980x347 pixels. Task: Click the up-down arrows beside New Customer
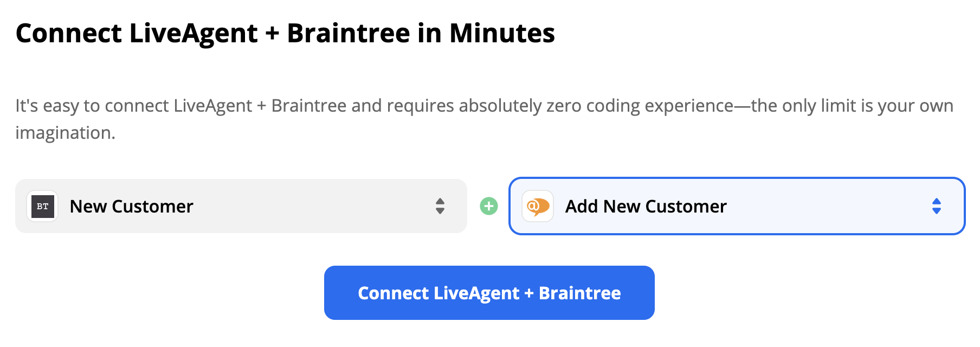coord(440,206)
